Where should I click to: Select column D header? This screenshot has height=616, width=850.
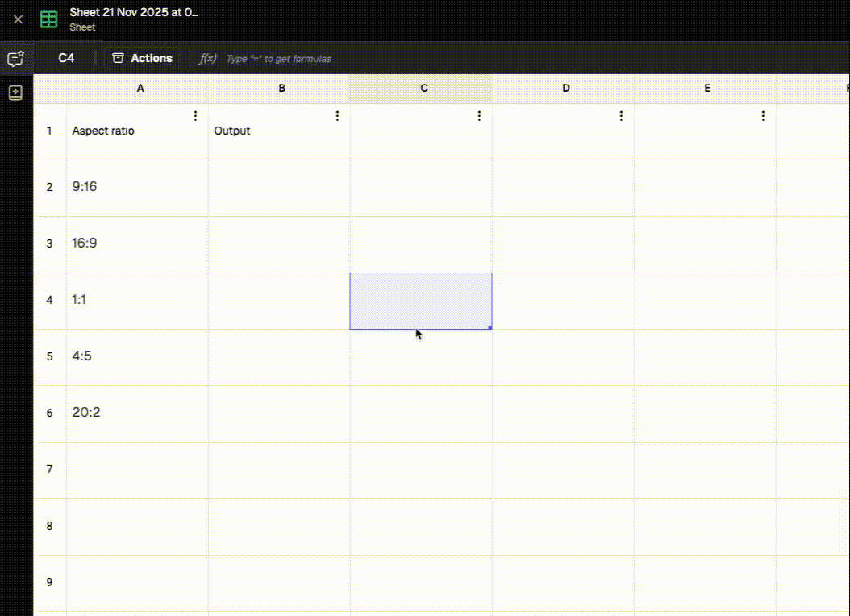click(x=565, y=89)
